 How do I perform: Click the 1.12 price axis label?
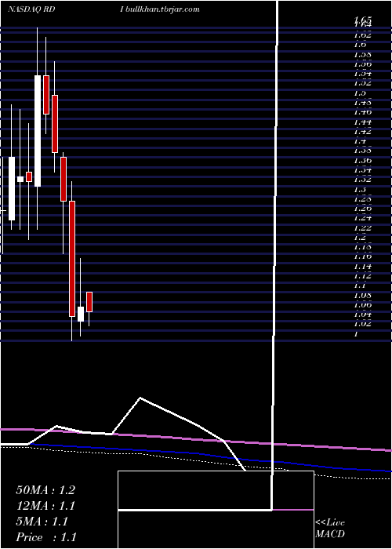pos(362,276)
